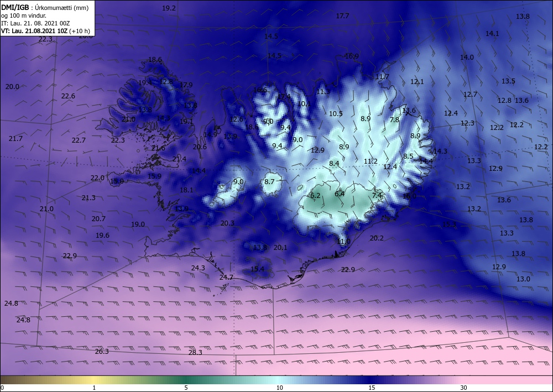Select the 16.9 value on the map

(352, 56)
